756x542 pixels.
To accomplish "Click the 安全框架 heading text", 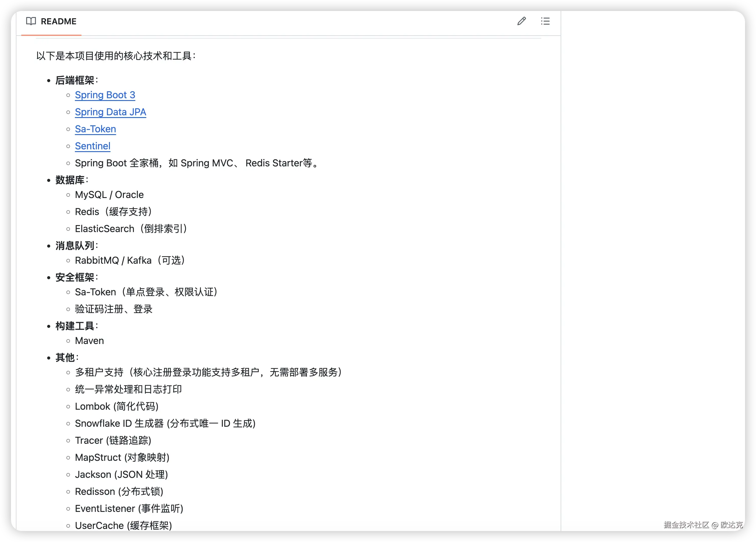I will (x=75, y=277).
